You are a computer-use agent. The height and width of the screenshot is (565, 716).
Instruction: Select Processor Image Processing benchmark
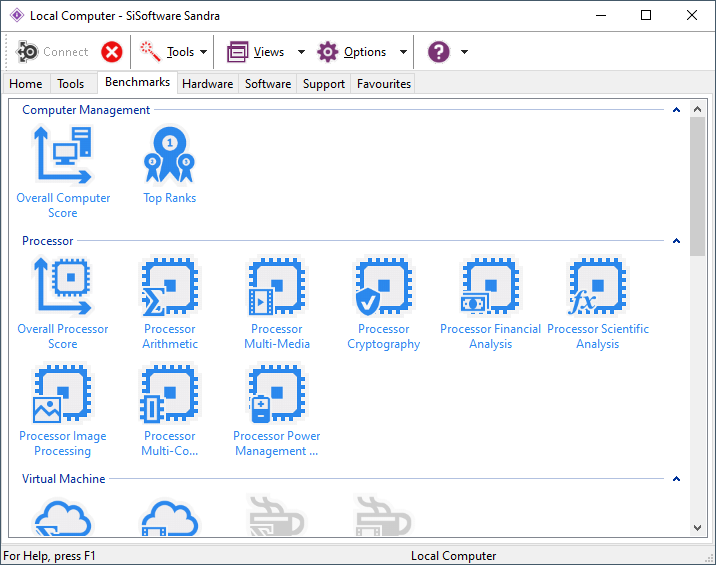pyautogui.click(x=63, y=410)
